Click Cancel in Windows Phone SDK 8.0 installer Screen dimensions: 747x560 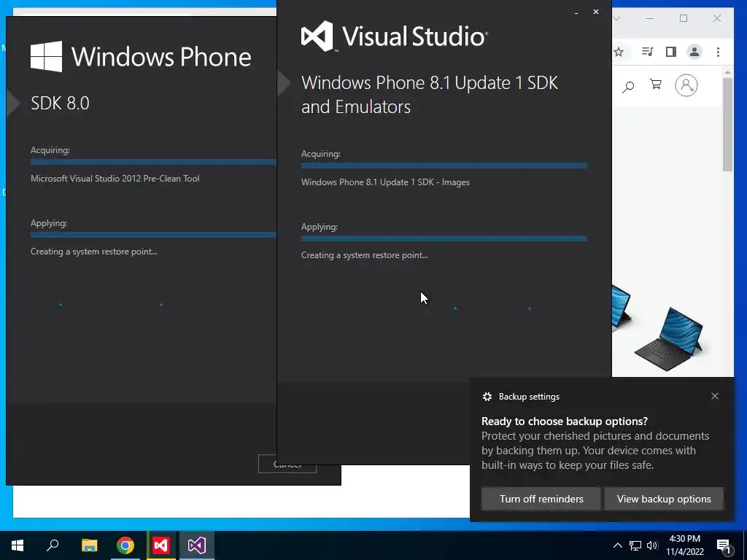click(x=287, y=464)
